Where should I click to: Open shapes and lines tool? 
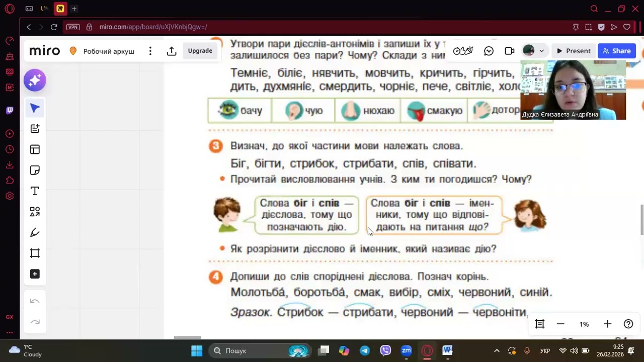(x=35, y=212)
